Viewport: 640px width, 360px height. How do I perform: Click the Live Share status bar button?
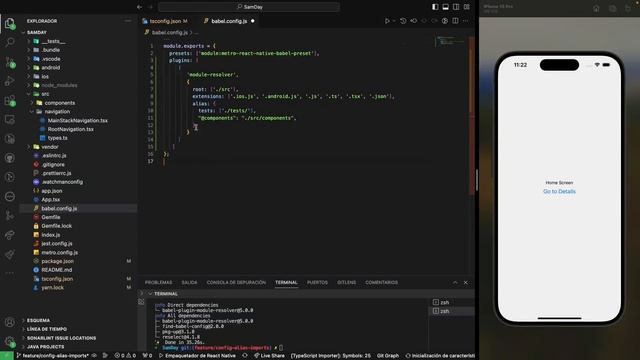269,356
